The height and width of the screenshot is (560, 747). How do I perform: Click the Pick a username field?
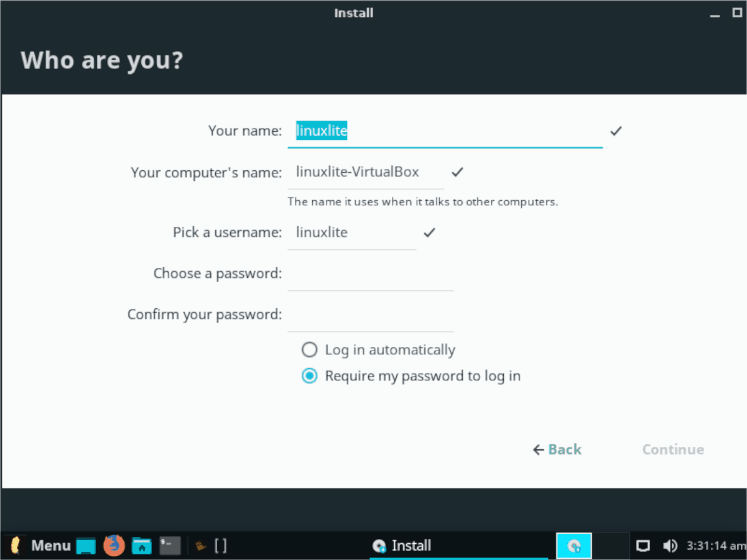352,233
